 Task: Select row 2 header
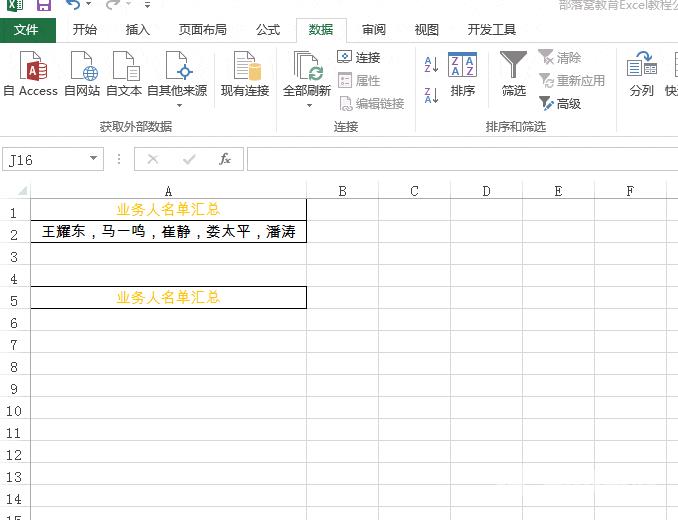(15, 232)
